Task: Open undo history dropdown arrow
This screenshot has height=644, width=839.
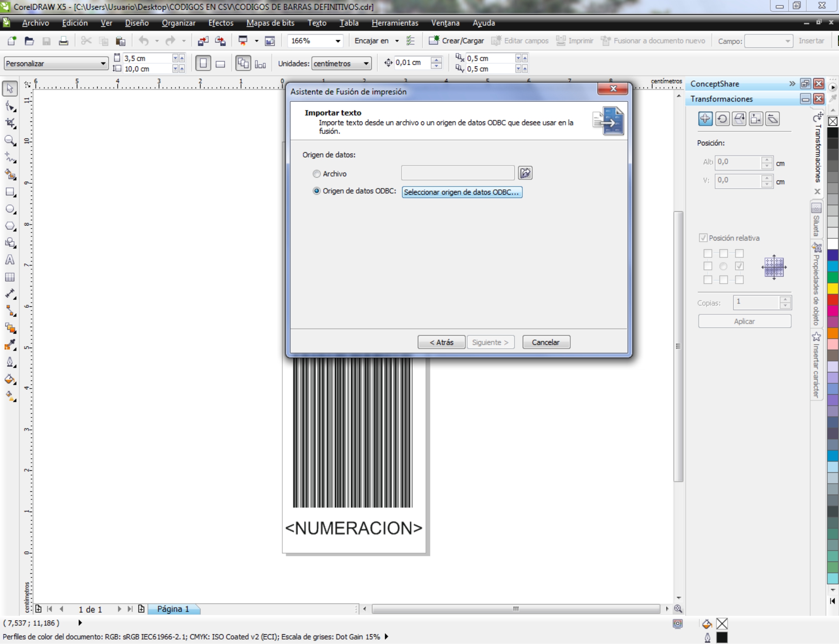Action: click(x=157, y=41)
